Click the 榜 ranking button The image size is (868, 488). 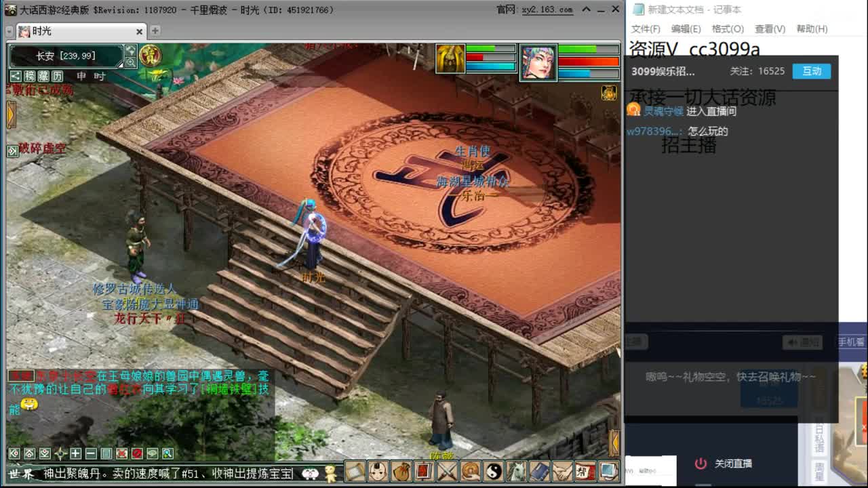30,76
